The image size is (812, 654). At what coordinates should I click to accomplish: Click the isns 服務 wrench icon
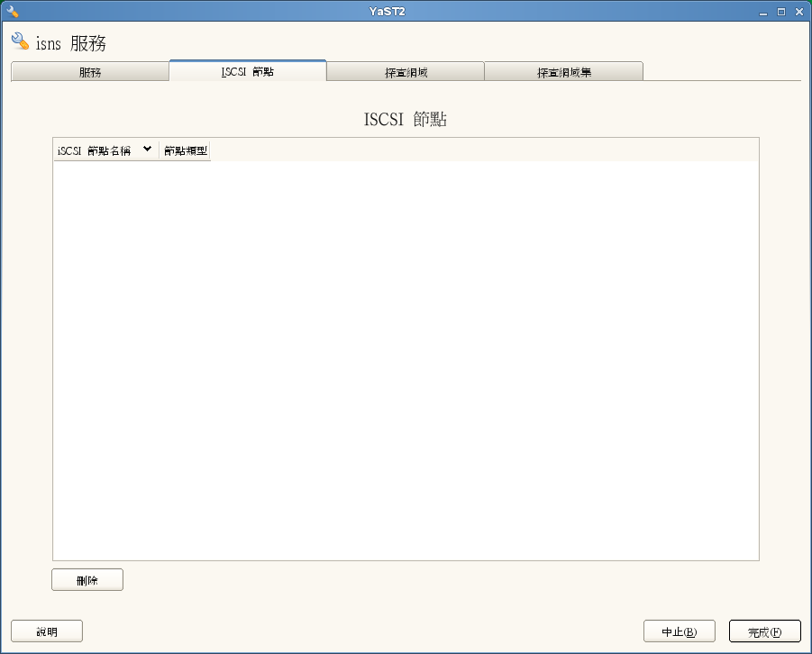pos(20,41)
